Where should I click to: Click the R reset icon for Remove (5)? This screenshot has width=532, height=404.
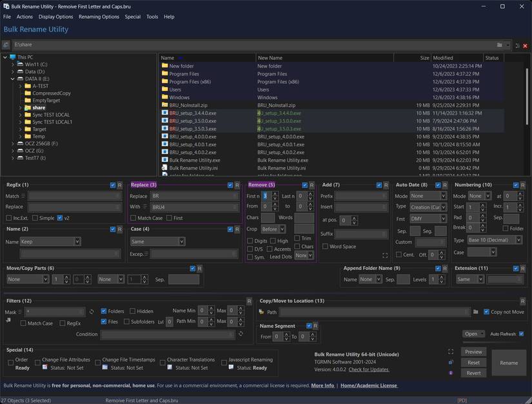coord(313,185)
